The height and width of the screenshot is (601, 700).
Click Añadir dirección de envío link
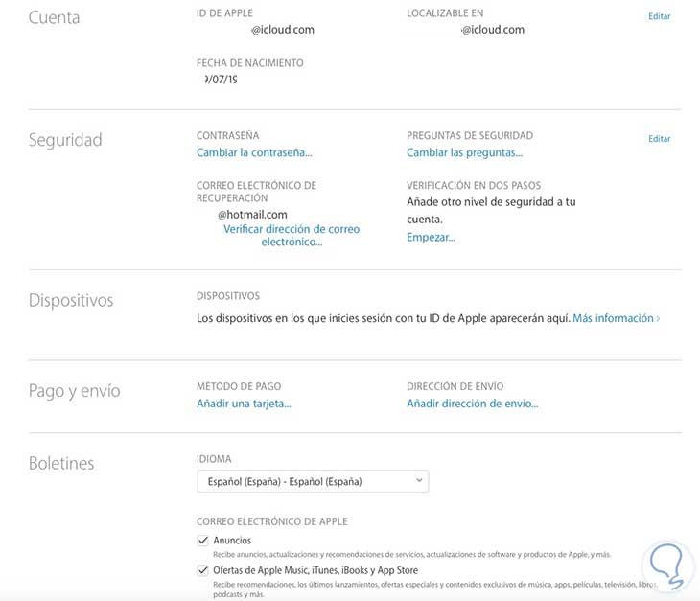click(x=472, y=404)
